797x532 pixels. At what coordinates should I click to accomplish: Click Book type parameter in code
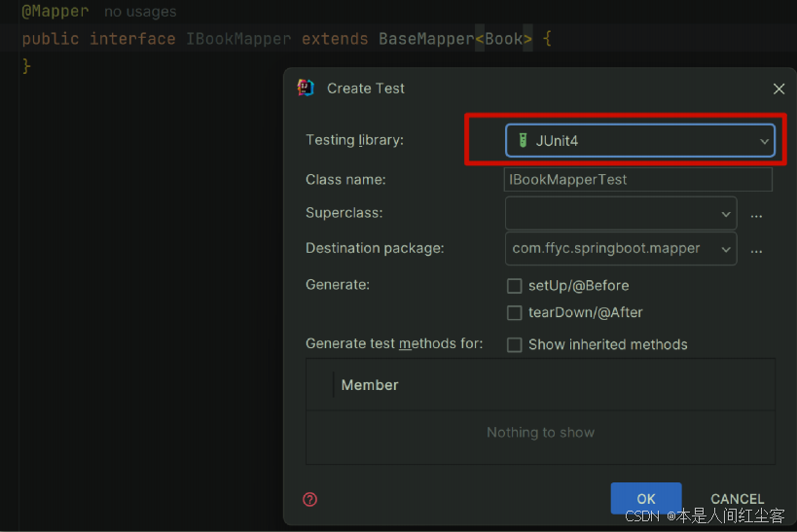coord(503,39)
